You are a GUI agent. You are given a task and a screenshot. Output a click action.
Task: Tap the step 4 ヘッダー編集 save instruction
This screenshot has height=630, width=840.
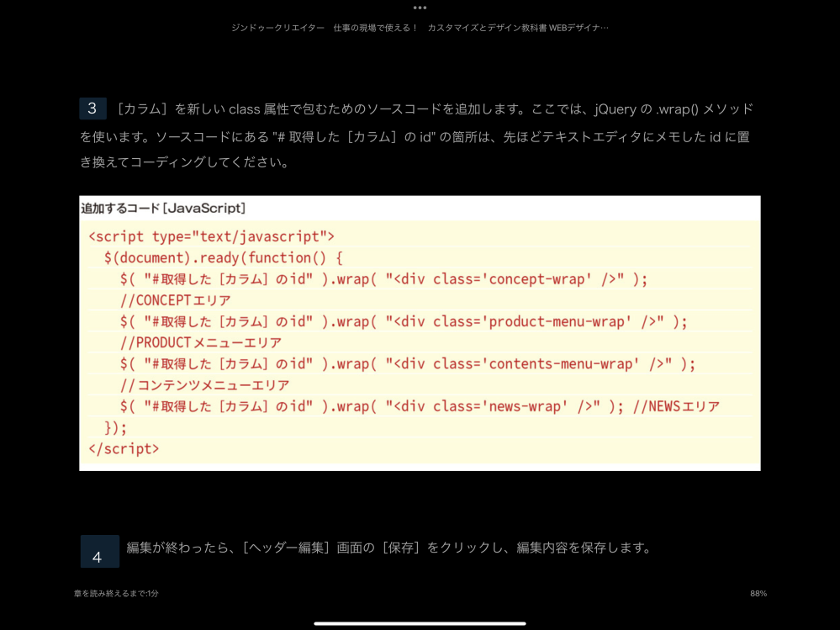(x=389, y=548)
